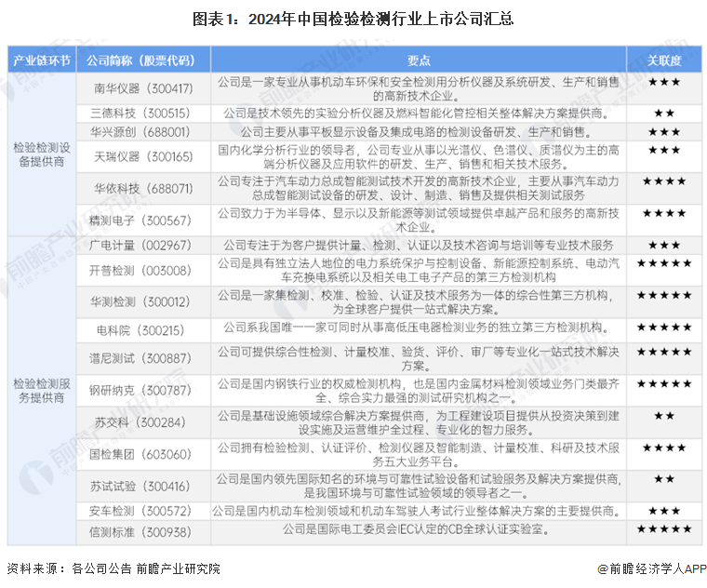Select the '公司简称（股票代码）' column header
This screenshot has height=588, width=707.
[143, 60]
